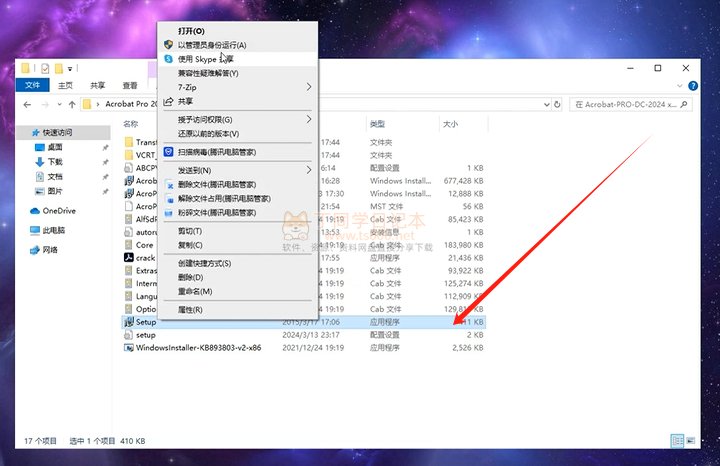Click the Tencent shield icon beside Scan viruses
The height and width of the screenshot is (466, 720).
pos(169,152)
